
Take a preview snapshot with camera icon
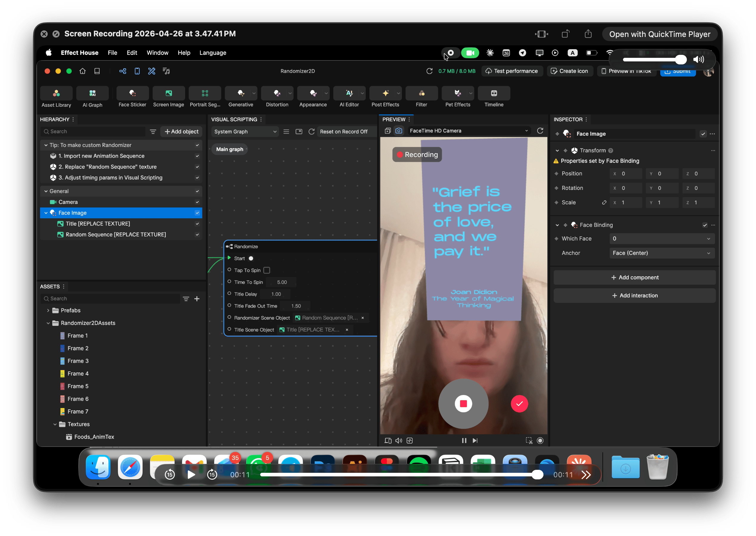399,131
